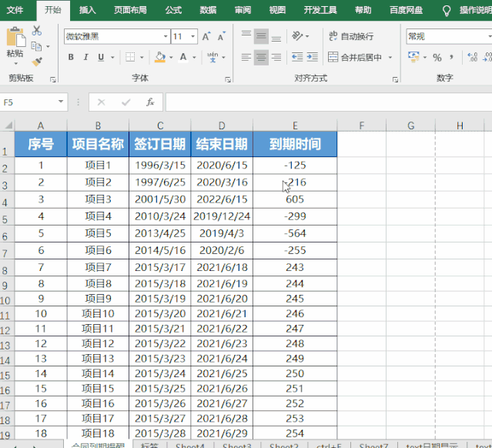Click the insert function fx icon

click(150, 102)
